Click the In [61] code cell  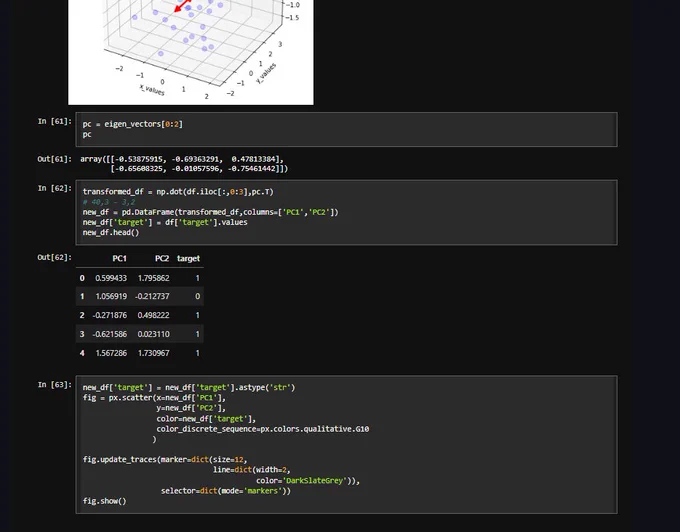tap(346, 129)
